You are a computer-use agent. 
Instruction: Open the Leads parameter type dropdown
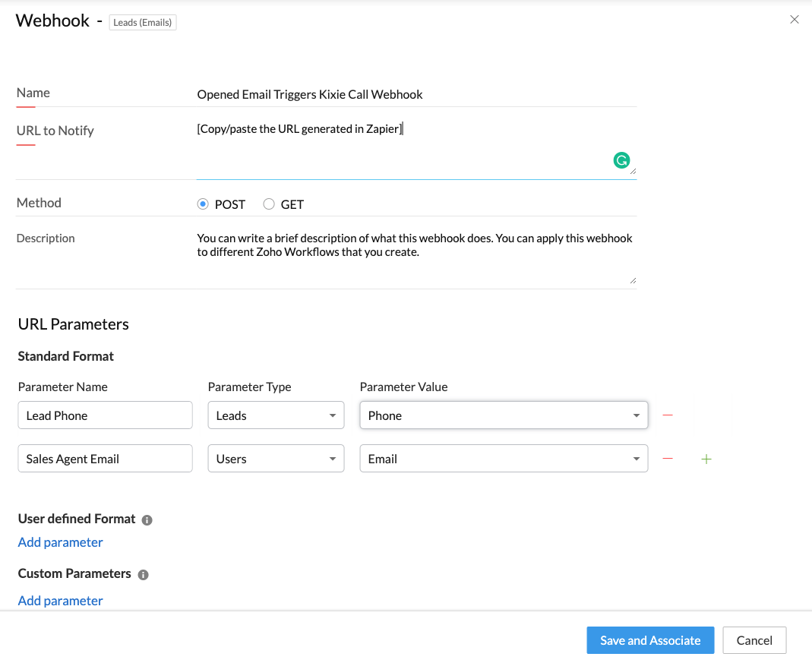click(x=276, y=415)
